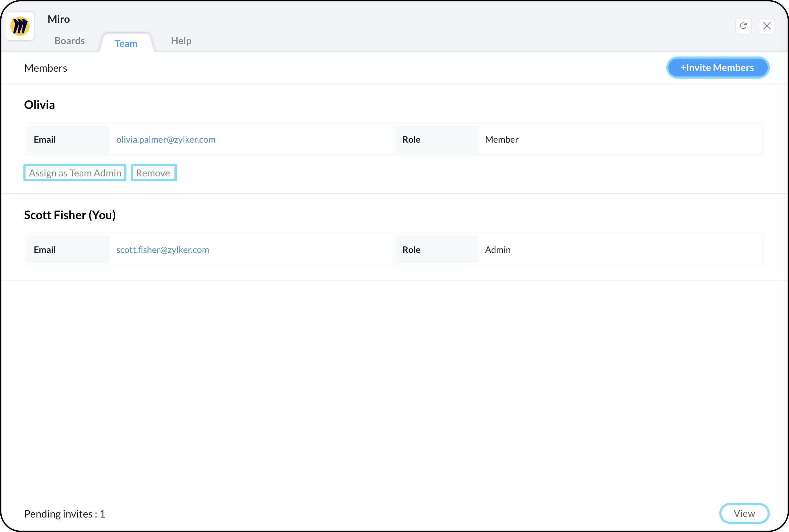
Task: Open scott.fisher@zylker.com email link
Action: pyautogui.click(x=163, y=250)
